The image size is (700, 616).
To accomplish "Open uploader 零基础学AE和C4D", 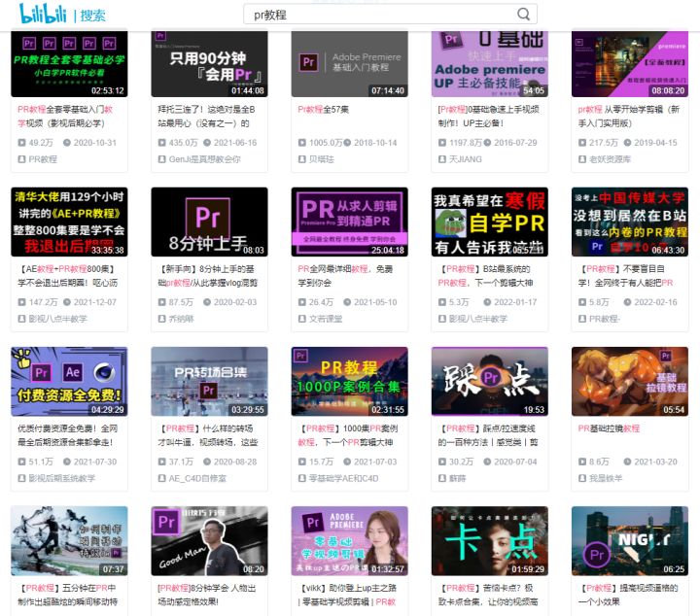I will 344,479.
